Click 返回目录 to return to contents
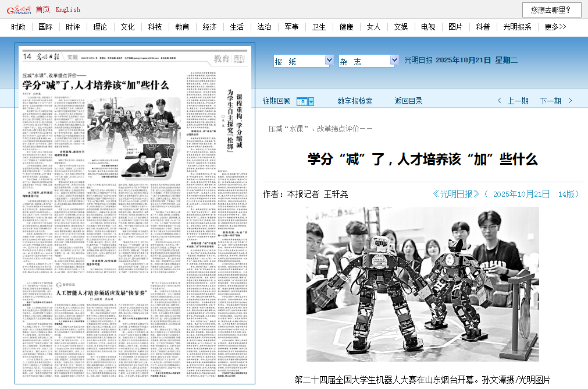 pos(408,101)
